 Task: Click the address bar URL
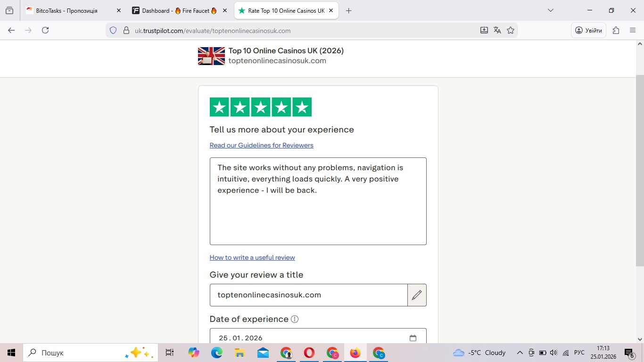click(213, 31)
